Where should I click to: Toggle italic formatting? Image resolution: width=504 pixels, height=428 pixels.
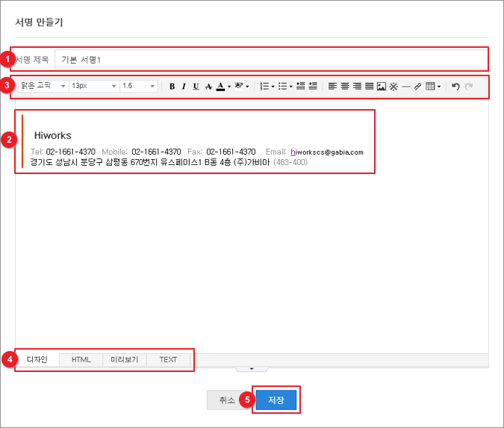(184, 86)
